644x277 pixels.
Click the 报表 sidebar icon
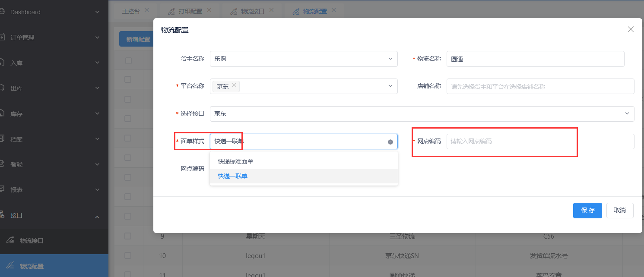tap(2, 189)
